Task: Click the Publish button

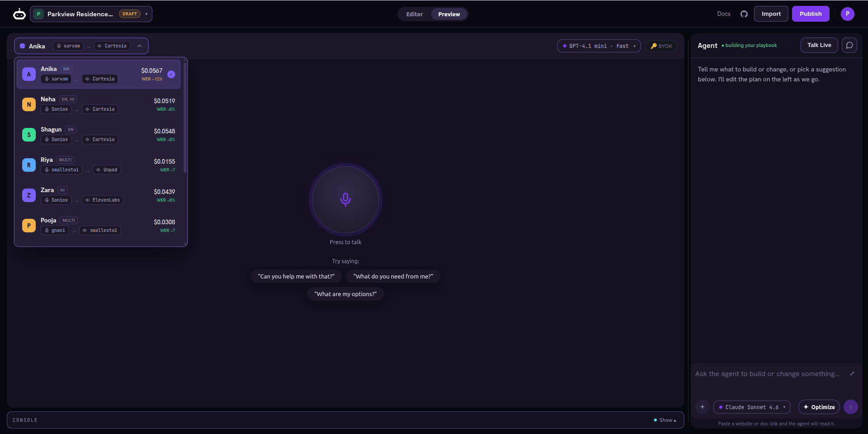Action: [x=811, y=14]
